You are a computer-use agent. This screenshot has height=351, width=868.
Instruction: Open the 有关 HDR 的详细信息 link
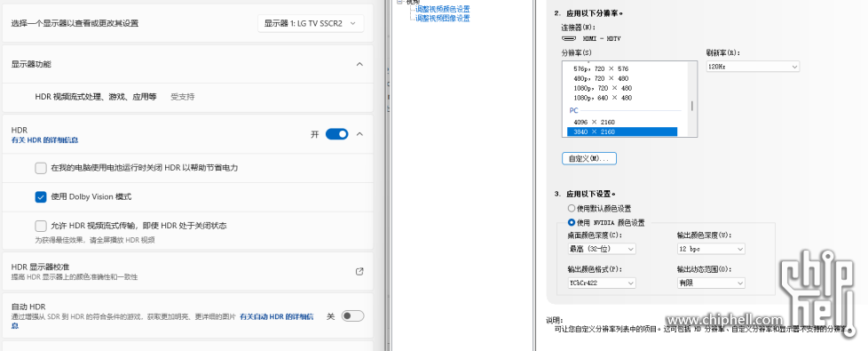[x=45, y=140]
